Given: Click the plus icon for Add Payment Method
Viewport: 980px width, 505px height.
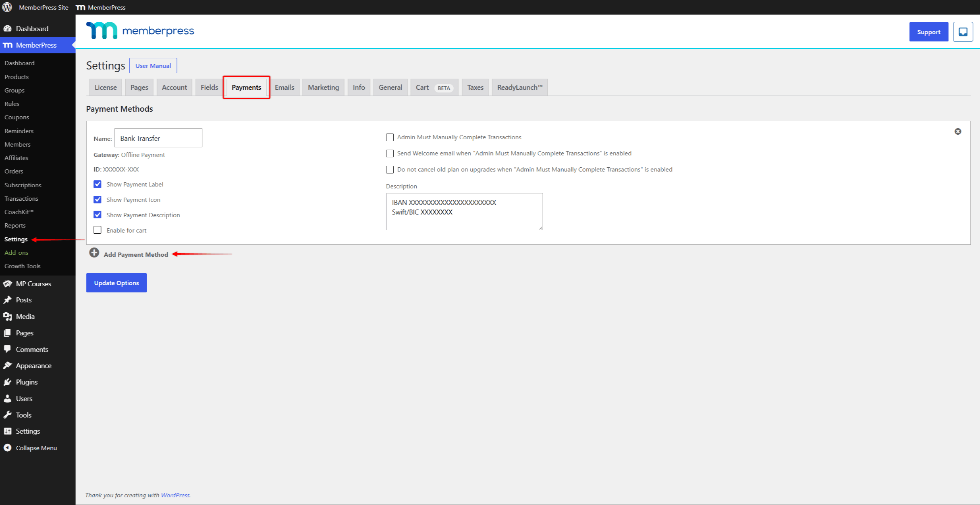Looking at the screenshot, I should coord(94,253).
